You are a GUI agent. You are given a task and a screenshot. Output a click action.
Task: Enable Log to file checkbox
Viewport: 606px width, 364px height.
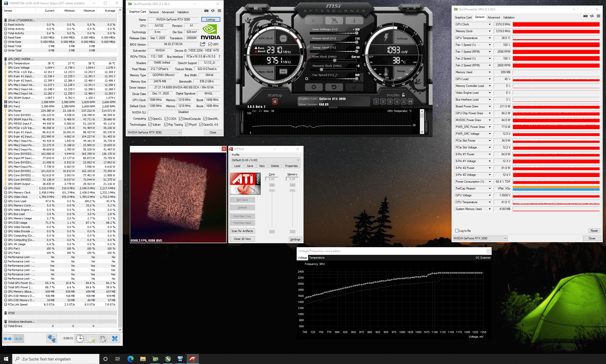click(457, 231)
